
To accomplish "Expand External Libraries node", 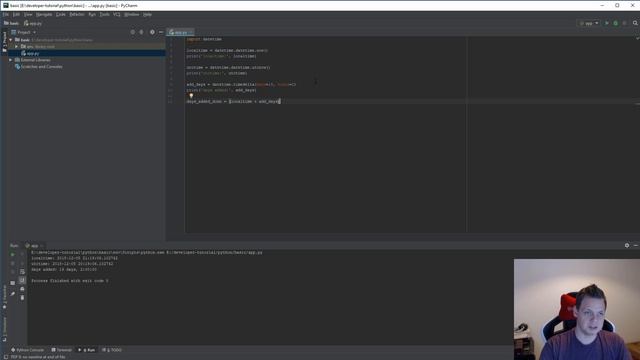I will coord(11,60).
